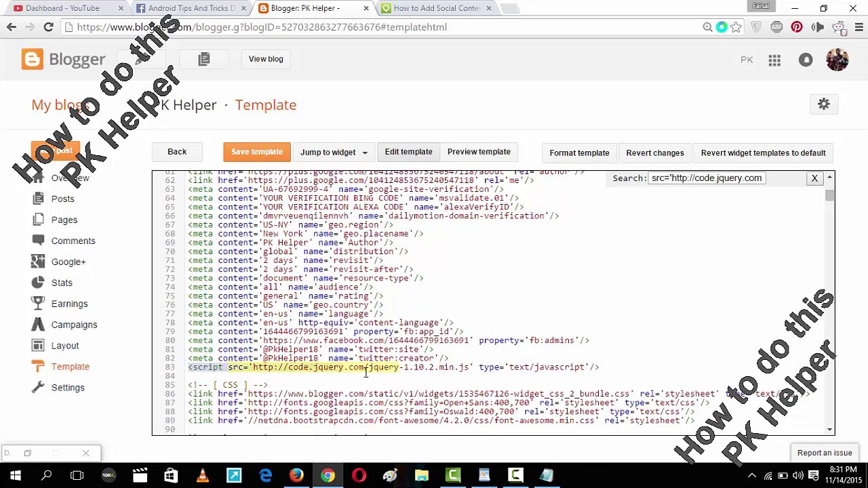The image size is (868, 488).
Task: Reload the page in Chrome
Action: pos(48,27)
